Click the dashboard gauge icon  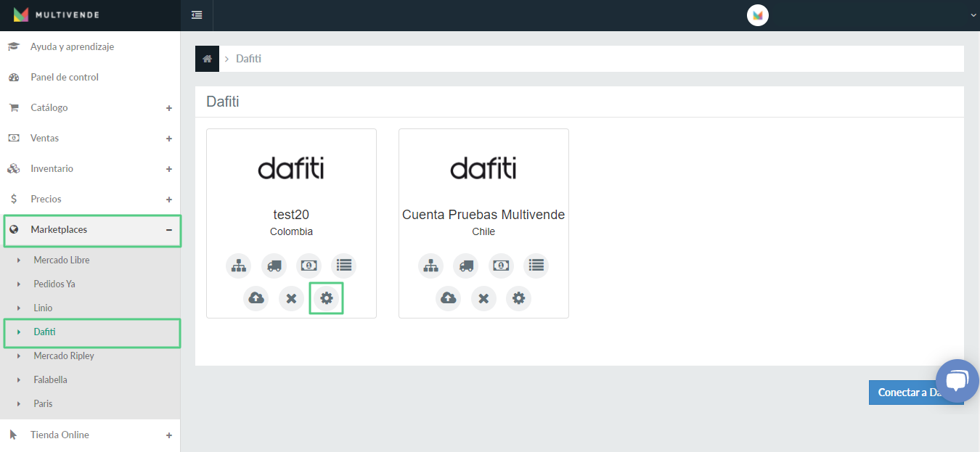[x=13, y=77]
